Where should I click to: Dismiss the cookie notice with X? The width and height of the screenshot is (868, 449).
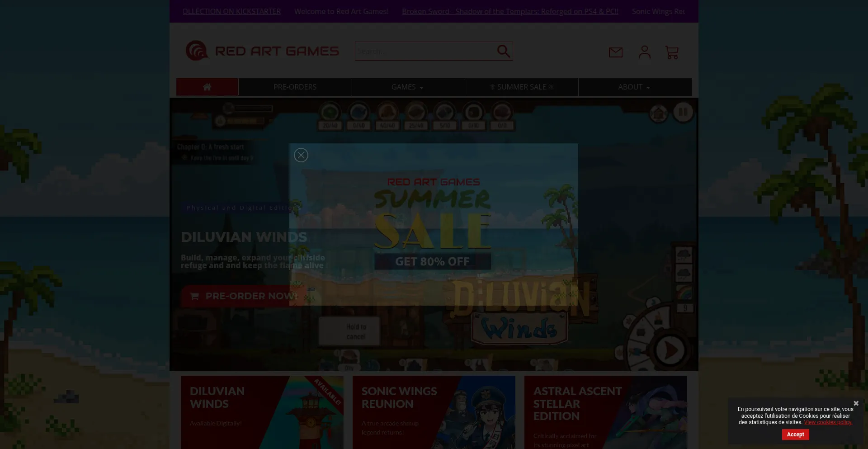point(856,403)
